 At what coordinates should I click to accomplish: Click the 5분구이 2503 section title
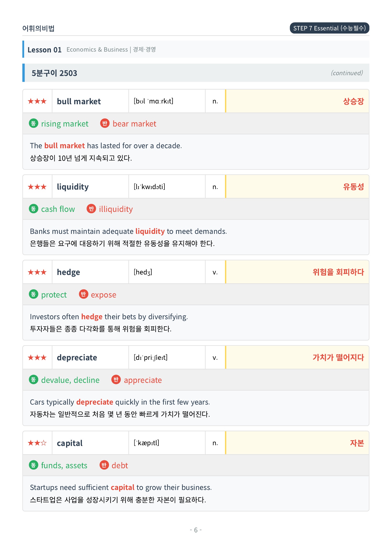(x=54, y=73)
